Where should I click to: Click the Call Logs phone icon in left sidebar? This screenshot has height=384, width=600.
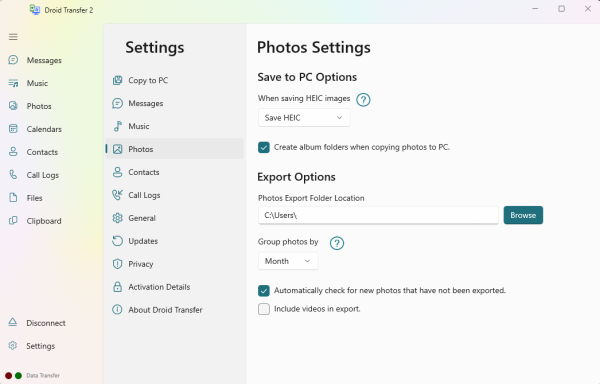(13, 175)
